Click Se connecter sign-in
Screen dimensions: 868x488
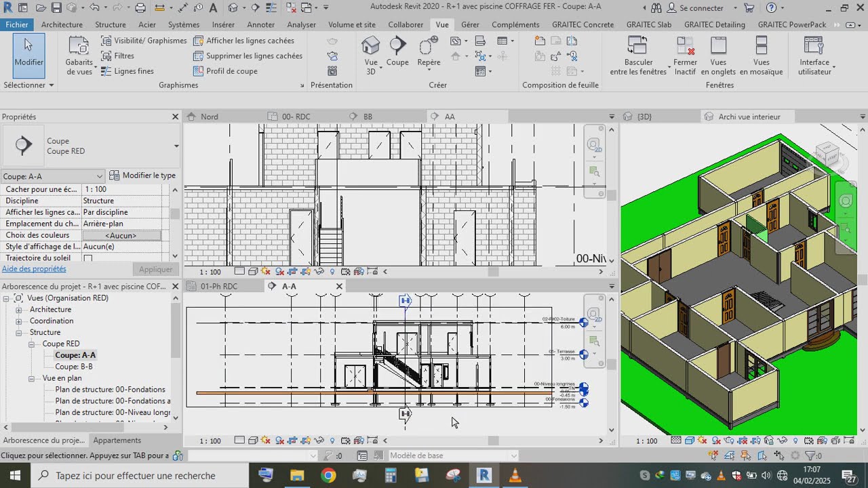tap(695, 7)
